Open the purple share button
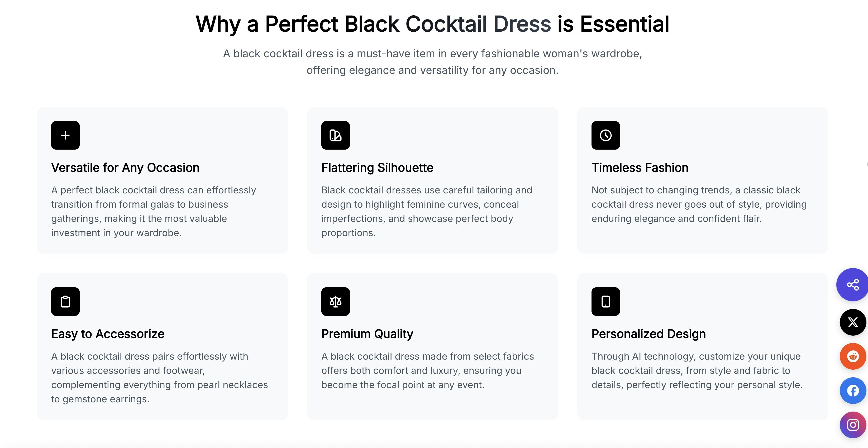 [852, 284]
